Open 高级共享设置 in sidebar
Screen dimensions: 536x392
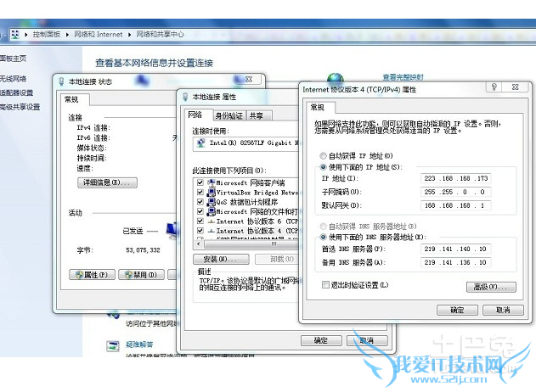[x=20, y=107]
